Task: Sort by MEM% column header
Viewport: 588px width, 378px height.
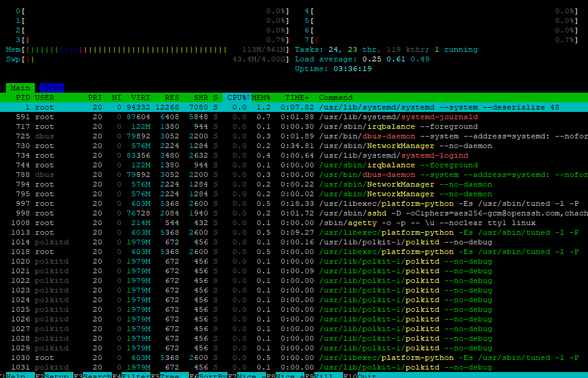Action: (x=261, y=98)
